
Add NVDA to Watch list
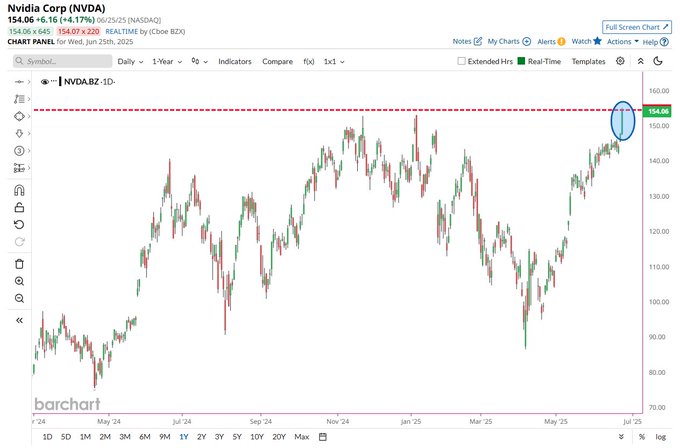tap(586, 41)
